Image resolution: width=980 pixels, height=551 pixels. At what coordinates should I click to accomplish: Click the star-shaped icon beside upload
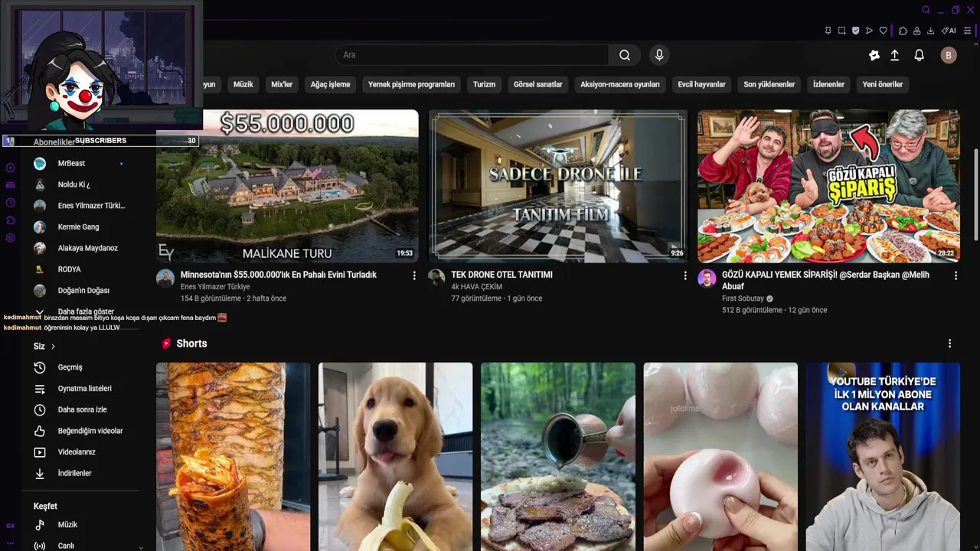[874, 55]
